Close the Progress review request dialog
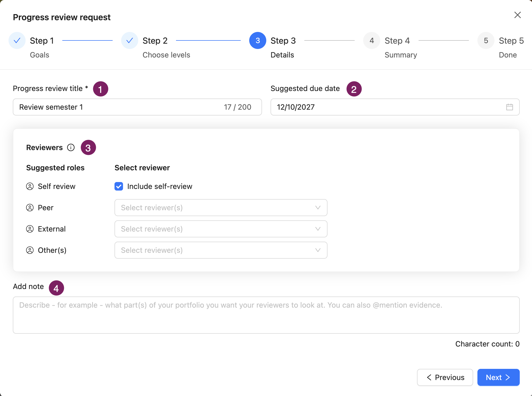Screen dimensions: 532x396 tap(517, 15)
